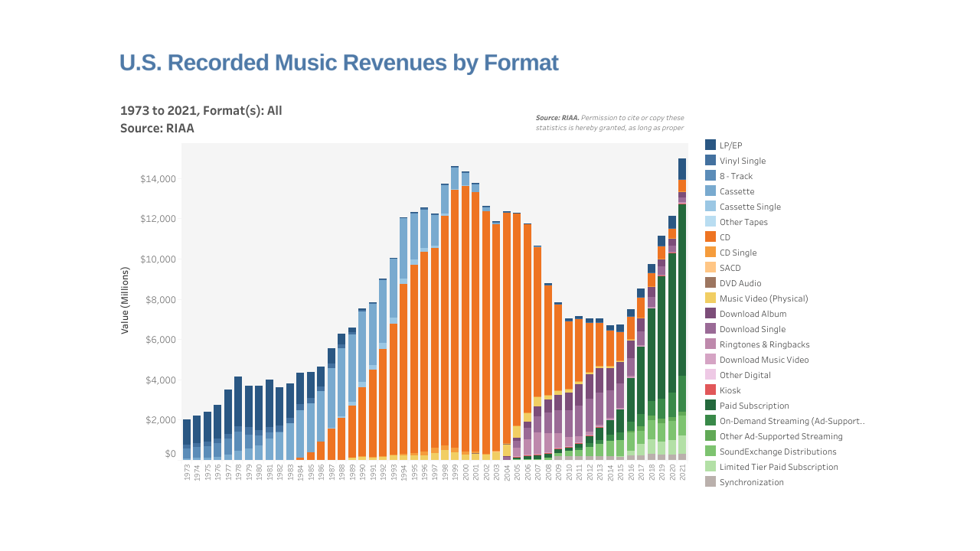Click the Vinyl Single legend label

pos(742,161)
